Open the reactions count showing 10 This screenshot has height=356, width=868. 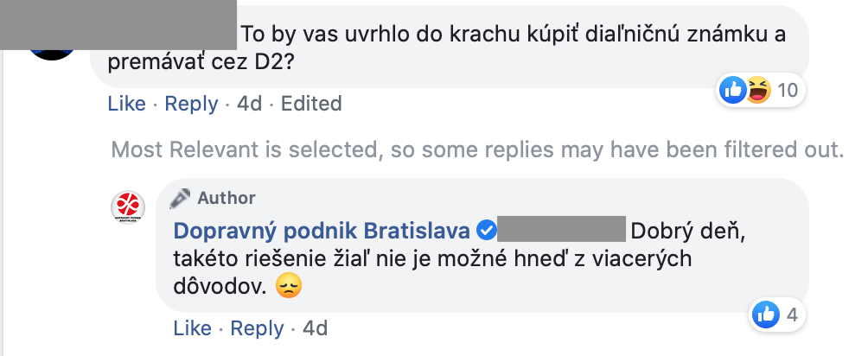click(x=787, y=89)
